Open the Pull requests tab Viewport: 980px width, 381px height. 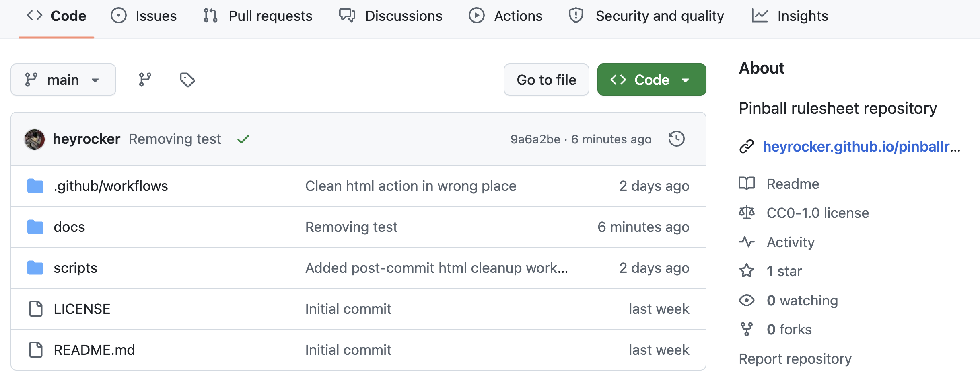258,16
